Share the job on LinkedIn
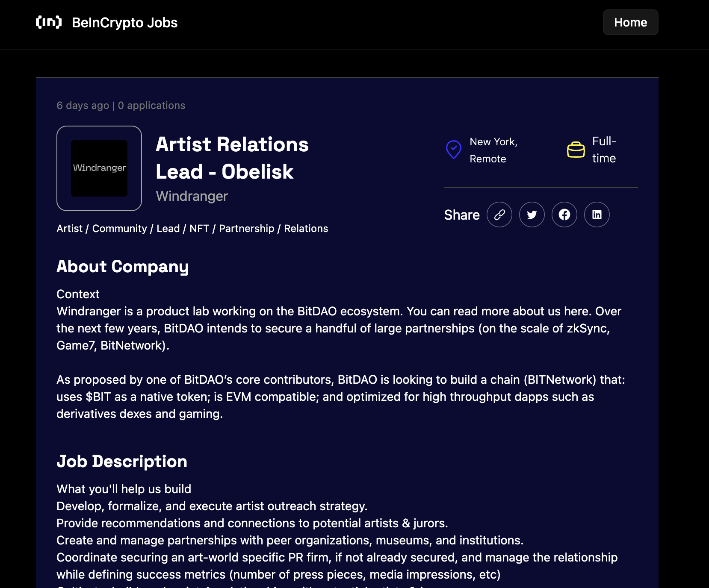Screen dimensions: 709x588 [x=597, y=215]
